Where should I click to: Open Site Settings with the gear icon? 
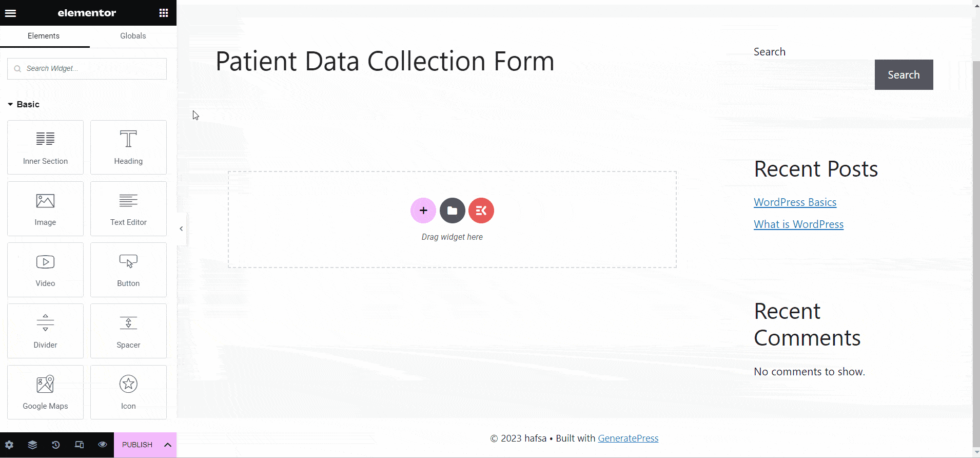[8, 445]
